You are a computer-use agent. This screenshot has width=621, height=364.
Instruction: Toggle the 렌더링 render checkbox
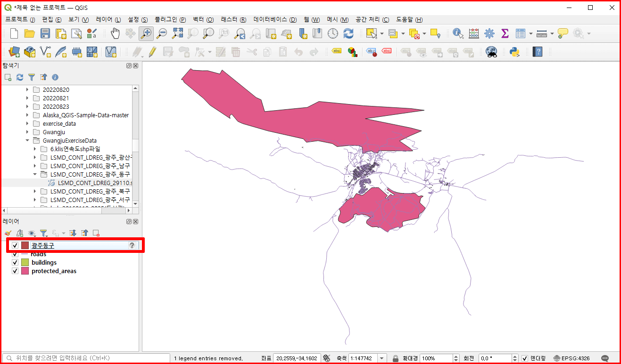coord(525,358)
